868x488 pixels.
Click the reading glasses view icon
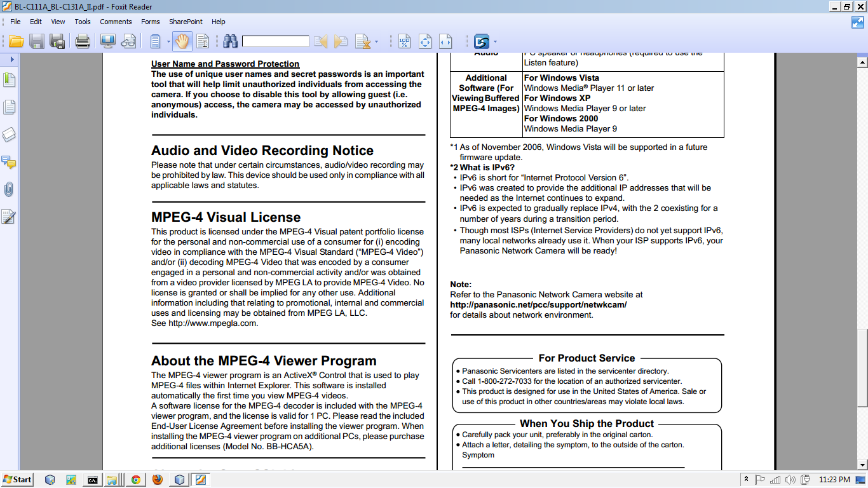pos(128,42)
